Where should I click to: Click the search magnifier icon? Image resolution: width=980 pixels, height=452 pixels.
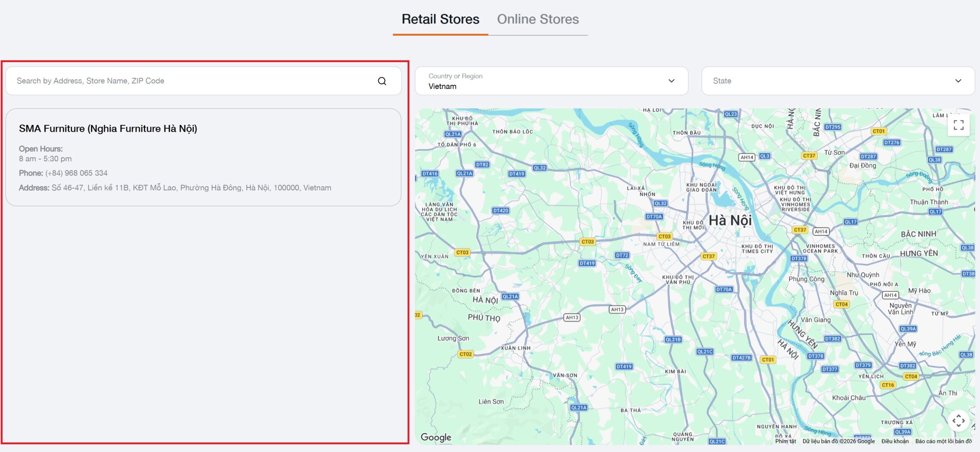click(x=382, y=81)
